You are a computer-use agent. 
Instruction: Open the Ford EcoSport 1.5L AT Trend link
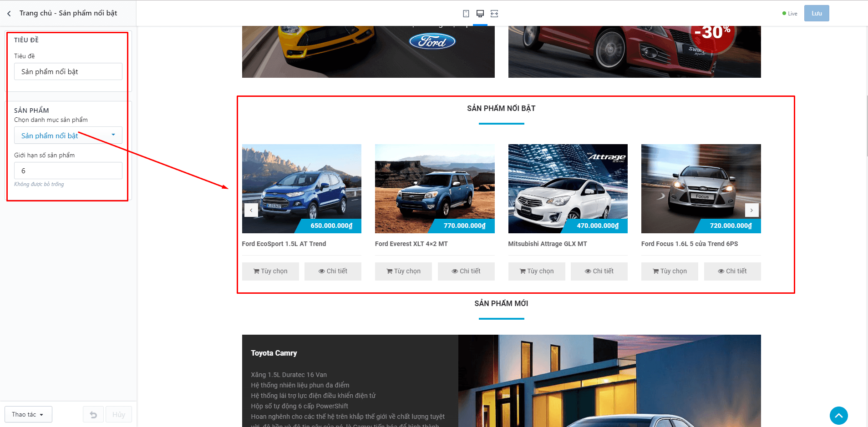pyautogui.click(x=284, y=244)
